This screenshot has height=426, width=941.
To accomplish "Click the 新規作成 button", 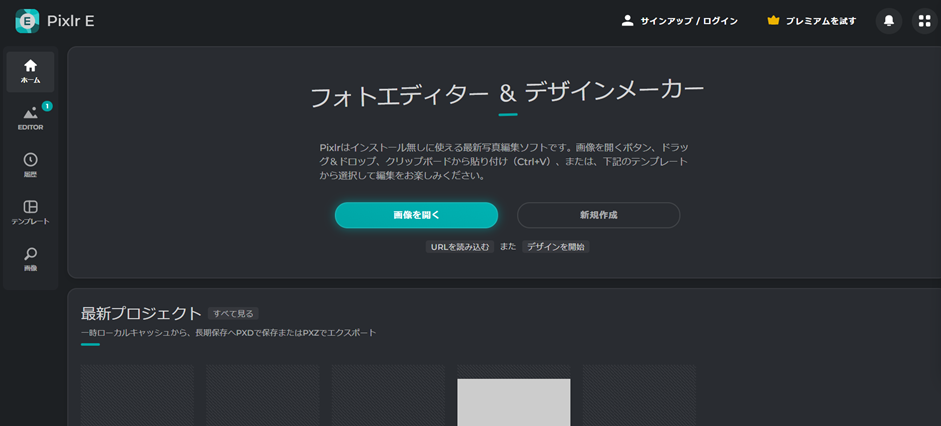I will 598,215.
